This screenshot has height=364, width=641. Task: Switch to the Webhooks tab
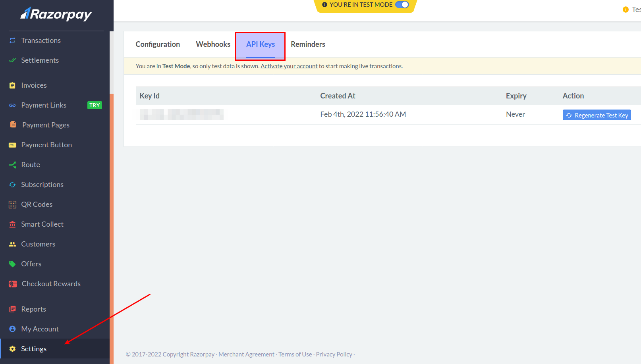coord(213,44)
